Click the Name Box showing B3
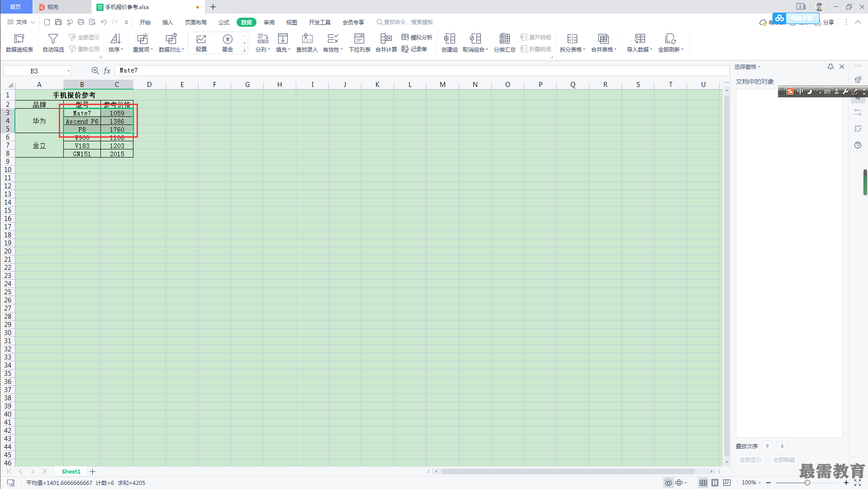 (37, 71)
